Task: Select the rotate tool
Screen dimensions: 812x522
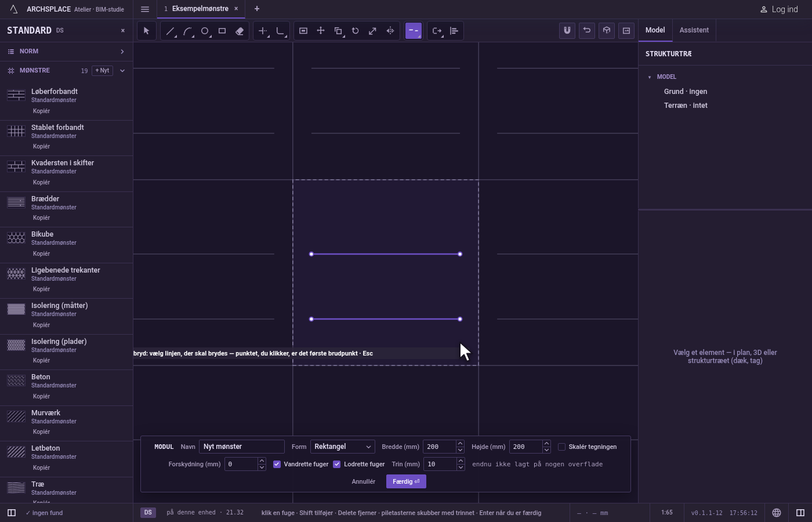Action: 356,31
